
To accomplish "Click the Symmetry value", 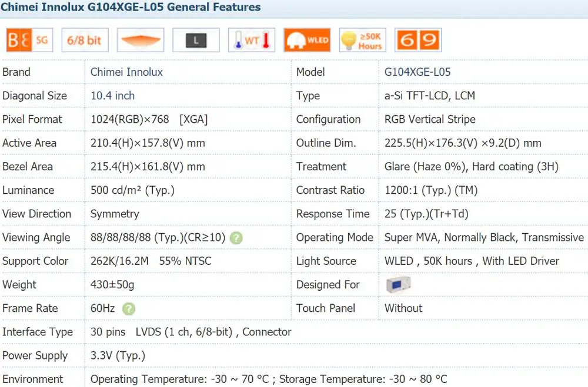I will point(115,214).
